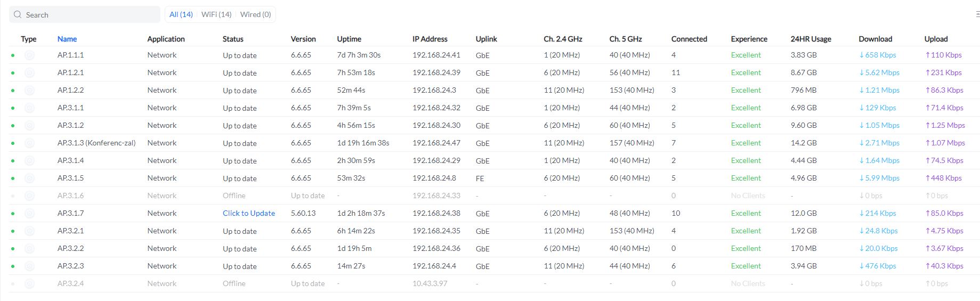Click the AP.3.1.3 Konferenc-zal device icon
The width and height of the screenshot is (980, 301).
pyautogui.click(x=30, y=143)
